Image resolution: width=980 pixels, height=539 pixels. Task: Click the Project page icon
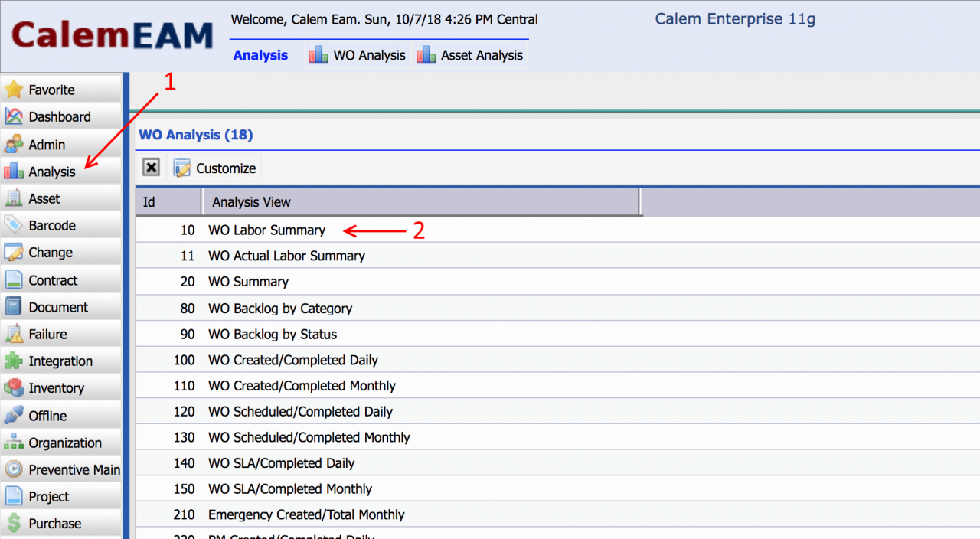pos(14,497)
